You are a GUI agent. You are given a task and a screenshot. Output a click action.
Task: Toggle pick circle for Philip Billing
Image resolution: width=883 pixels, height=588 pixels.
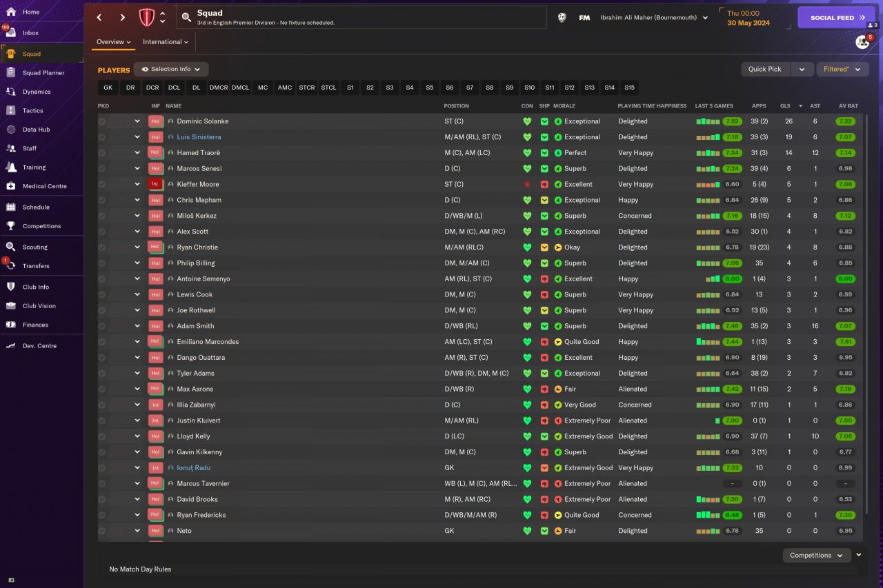[x=102, y=263]
